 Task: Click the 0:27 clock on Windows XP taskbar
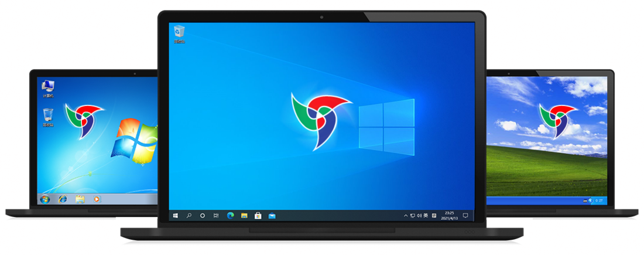[600, 200]
